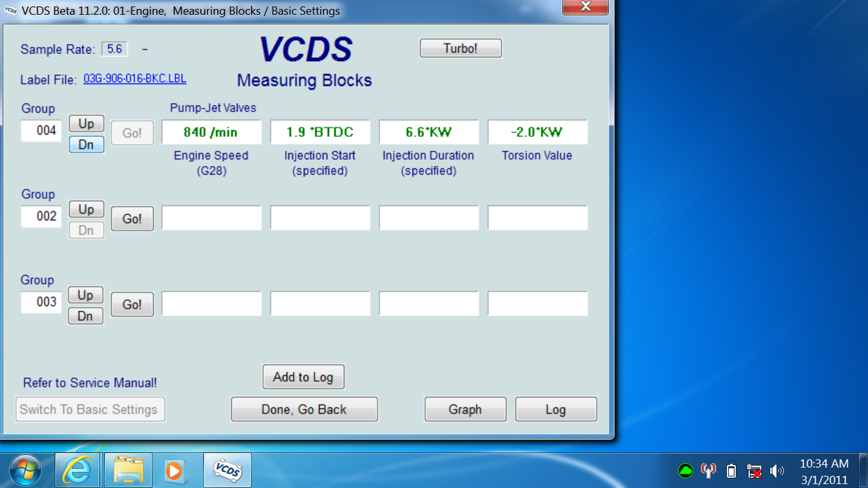
Task: Click Done, Go Back
Action: tap(304, 409)
